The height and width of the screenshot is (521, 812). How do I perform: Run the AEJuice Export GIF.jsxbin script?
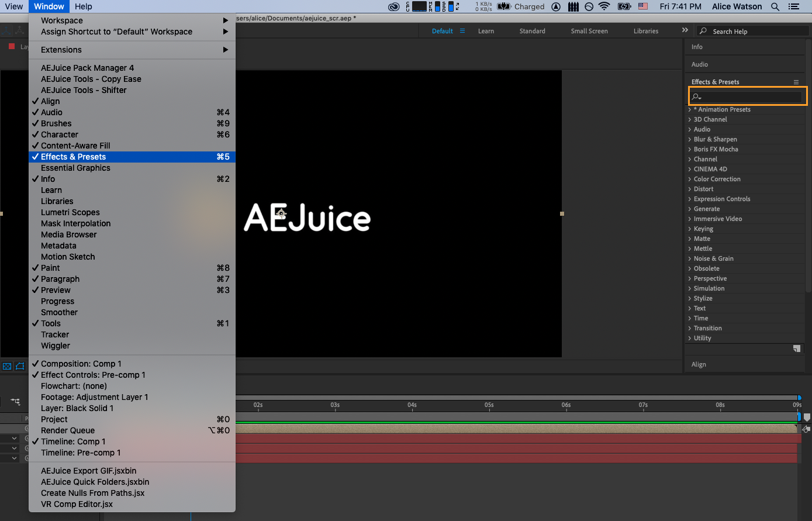132,471
